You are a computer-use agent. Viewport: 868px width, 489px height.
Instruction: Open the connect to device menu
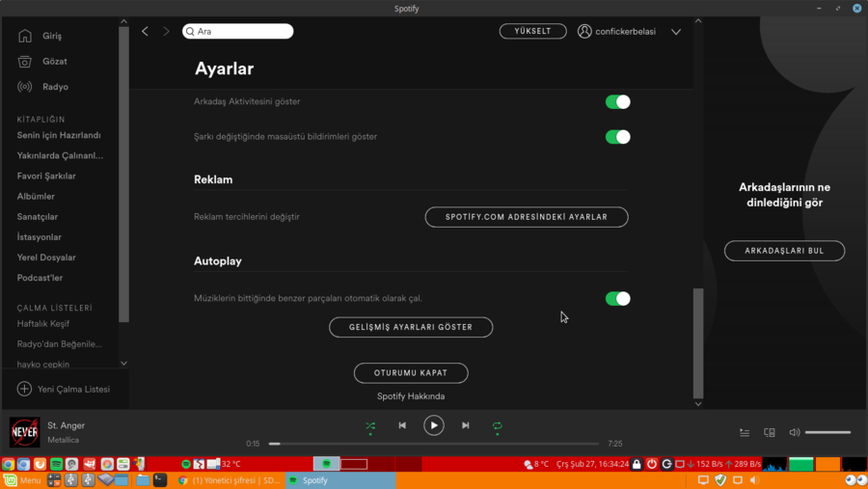[x=770, y=432]
